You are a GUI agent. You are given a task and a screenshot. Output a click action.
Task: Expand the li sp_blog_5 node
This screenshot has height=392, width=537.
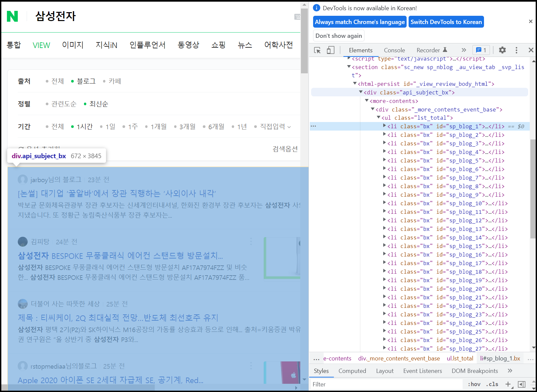coord(384,160)
